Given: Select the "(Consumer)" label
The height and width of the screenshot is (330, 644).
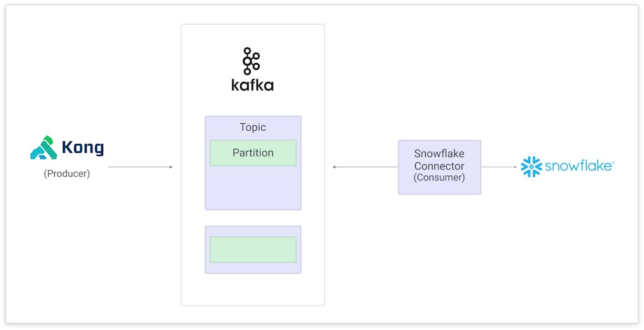Looking at the screenshot, I should click(x=439, y=178).
